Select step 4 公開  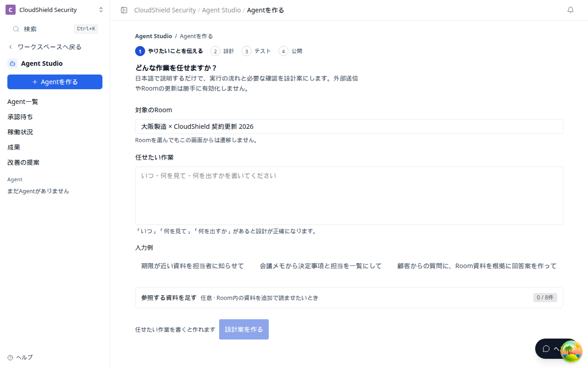(x=290, y=51)
